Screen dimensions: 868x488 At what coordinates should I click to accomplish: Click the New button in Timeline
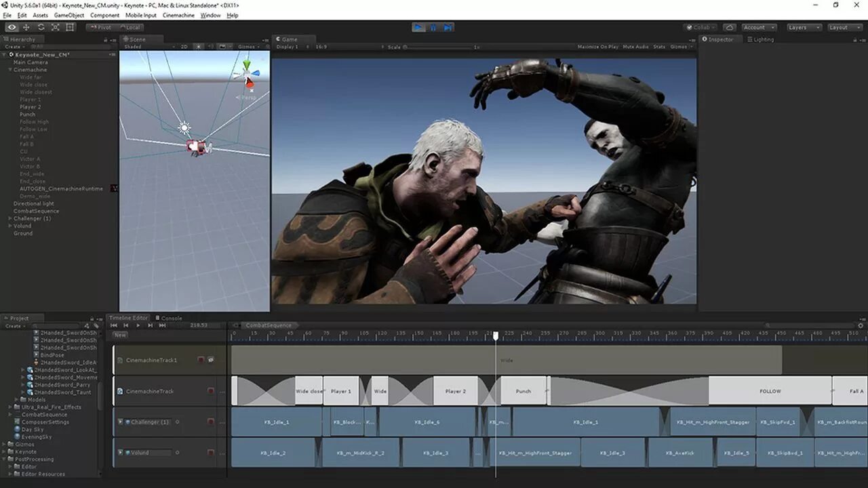pyautogui.click(x=120, y=335)
